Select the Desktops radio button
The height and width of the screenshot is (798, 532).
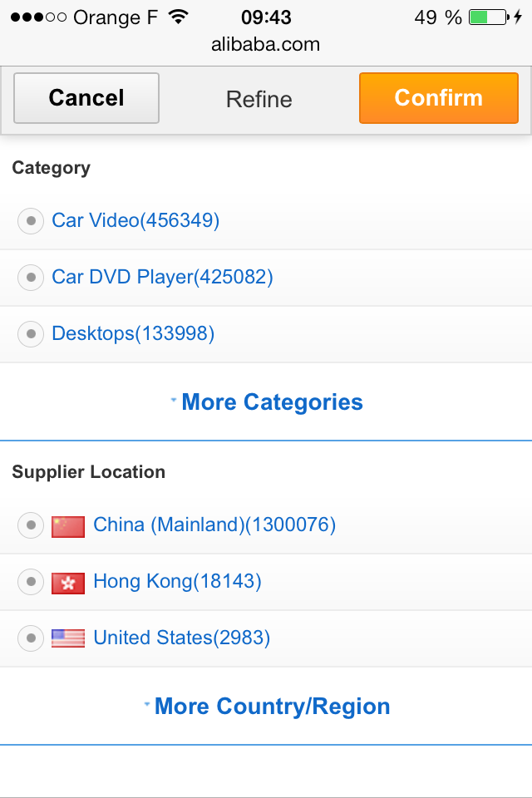coord(31,334)
